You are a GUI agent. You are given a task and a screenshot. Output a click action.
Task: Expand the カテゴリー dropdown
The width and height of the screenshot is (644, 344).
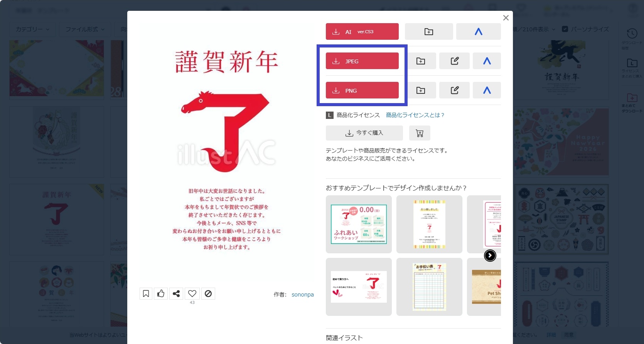32,29
